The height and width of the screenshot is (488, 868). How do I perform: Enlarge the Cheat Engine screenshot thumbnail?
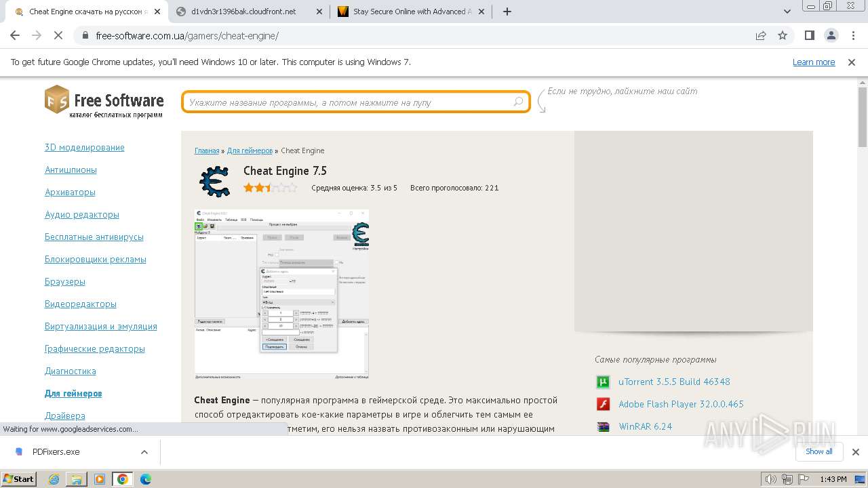coord(282,293)
